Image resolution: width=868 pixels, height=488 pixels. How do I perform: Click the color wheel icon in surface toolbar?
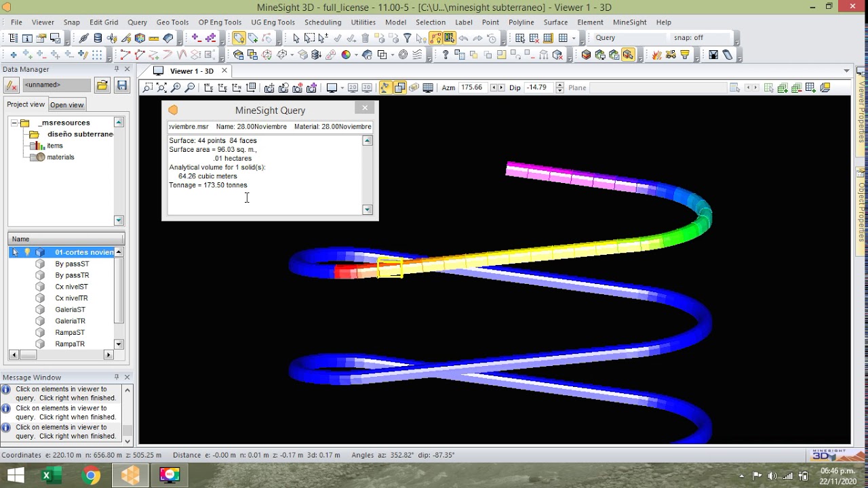coord(346,55)
